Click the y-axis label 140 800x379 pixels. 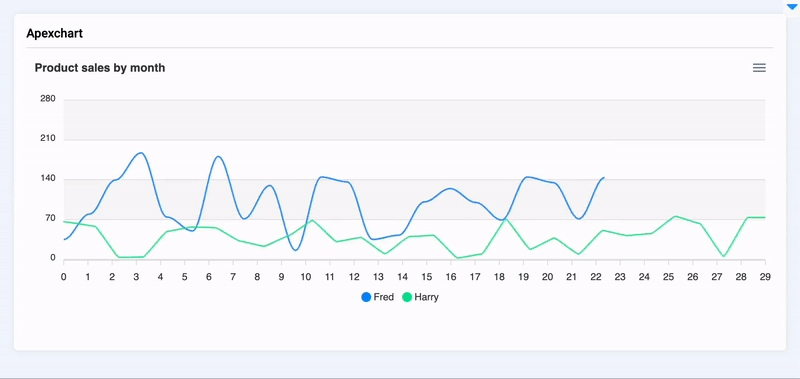(x=48, y=179)
